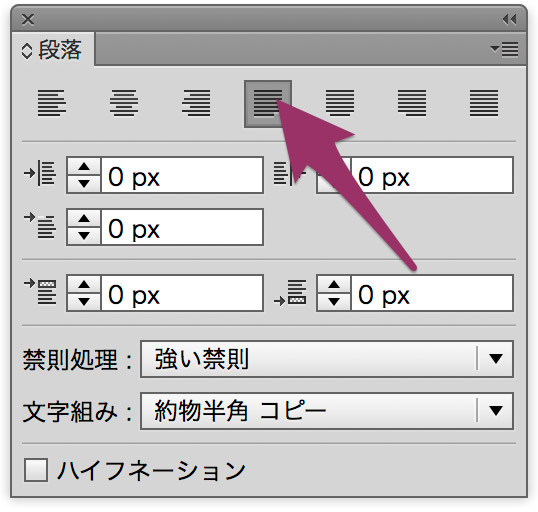Increase space before paragraph stepper up
This screenshot has width=538, height=512.
click(84, 284)
